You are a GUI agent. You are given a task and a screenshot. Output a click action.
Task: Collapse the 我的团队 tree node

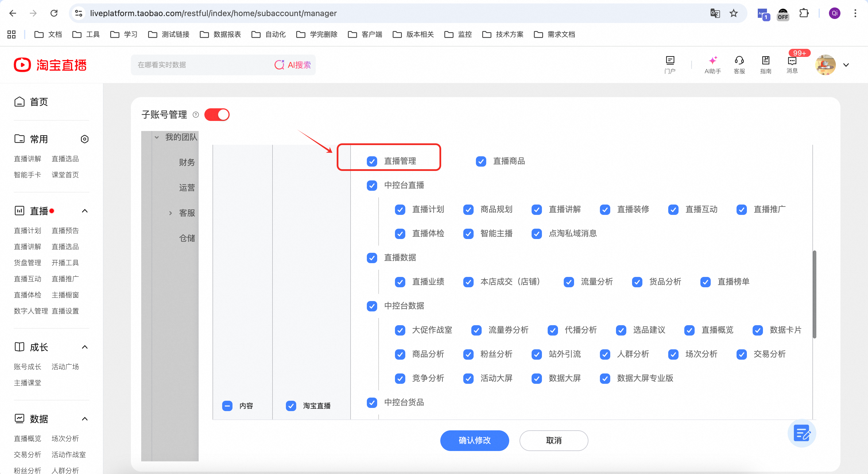click(x=157, y=137)
